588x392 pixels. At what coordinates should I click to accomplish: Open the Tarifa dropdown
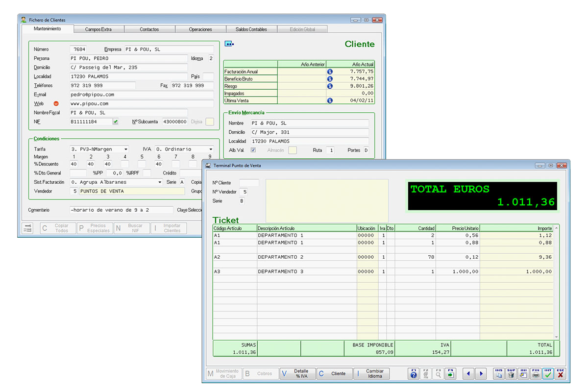[125, 149]
